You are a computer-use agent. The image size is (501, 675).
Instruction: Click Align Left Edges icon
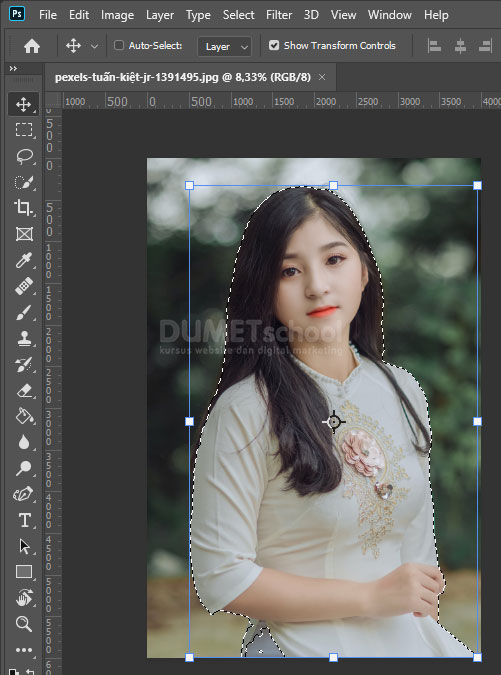[434, 46]
